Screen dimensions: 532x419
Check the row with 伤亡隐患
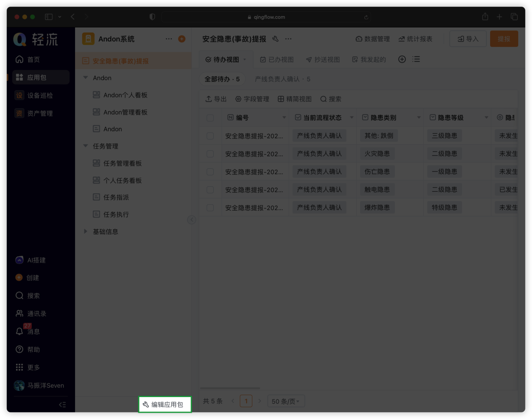pos(210,172)
